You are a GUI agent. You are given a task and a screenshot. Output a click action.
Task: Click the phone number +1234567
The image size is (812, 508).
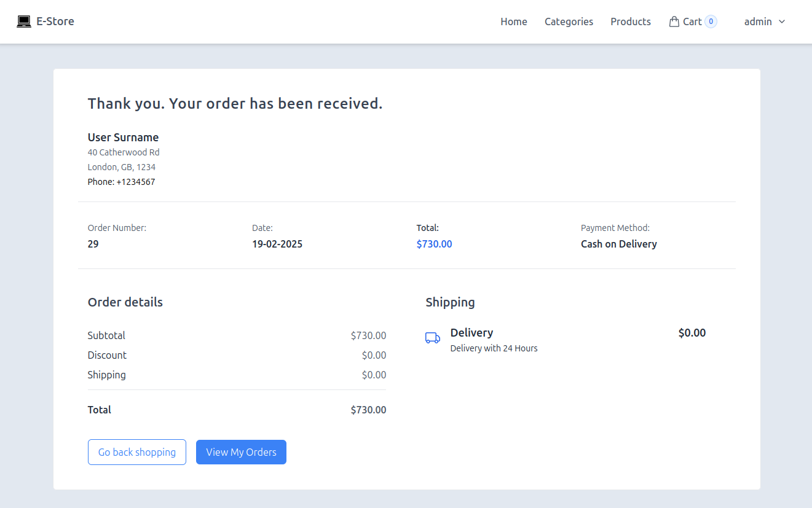coord(135,182)
